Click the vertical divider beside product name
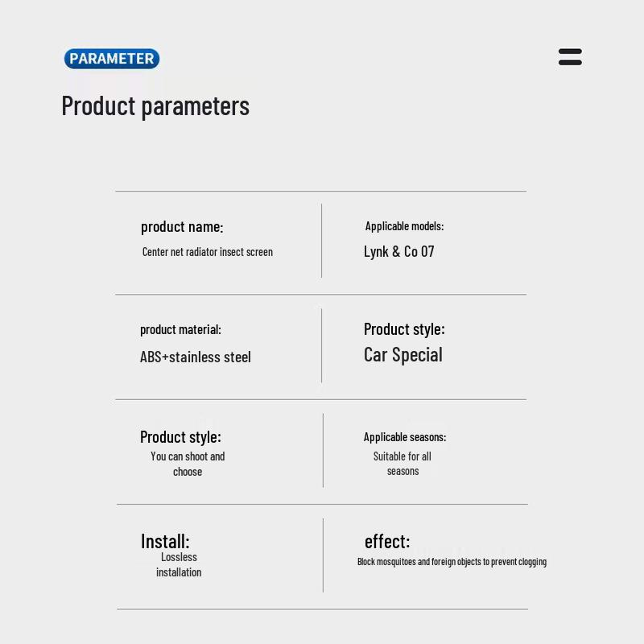644x644 pixels. pos(322,241)
